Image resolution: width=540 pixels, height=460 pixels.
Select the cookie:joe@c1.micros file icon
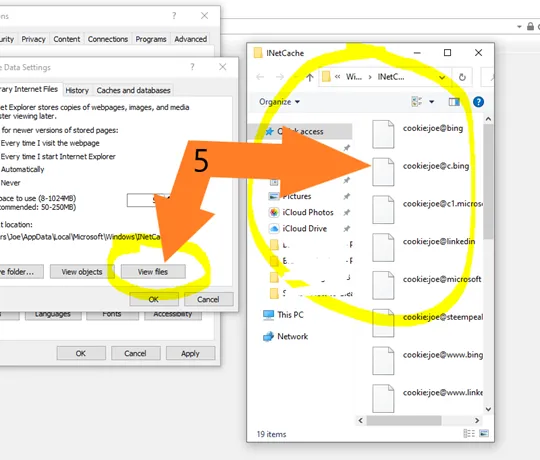[x=383, y=210]
